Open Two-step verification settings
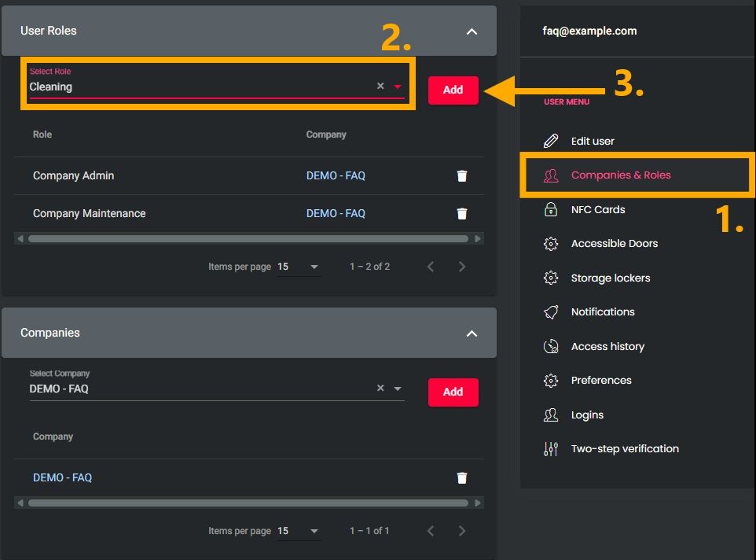Image resolution: width=756 pixels, height=560 pixels. [624, 449]
